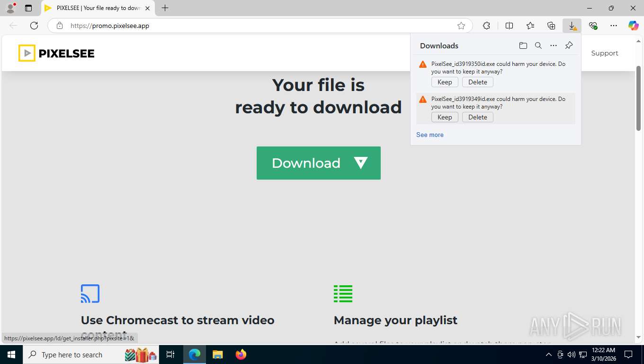
Task: Open the notification center icon
Action: pyautogui.click(x=628, y=355)
